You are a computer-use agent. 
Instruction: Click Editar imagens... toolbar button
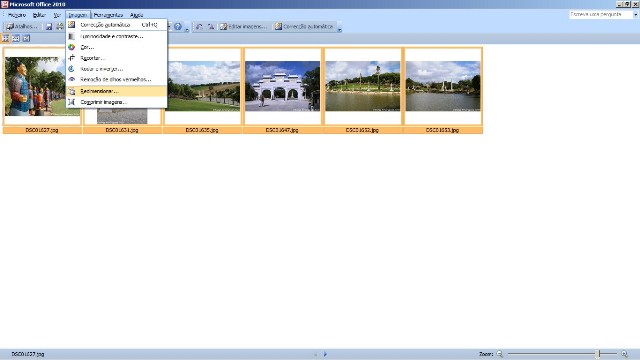243,27
